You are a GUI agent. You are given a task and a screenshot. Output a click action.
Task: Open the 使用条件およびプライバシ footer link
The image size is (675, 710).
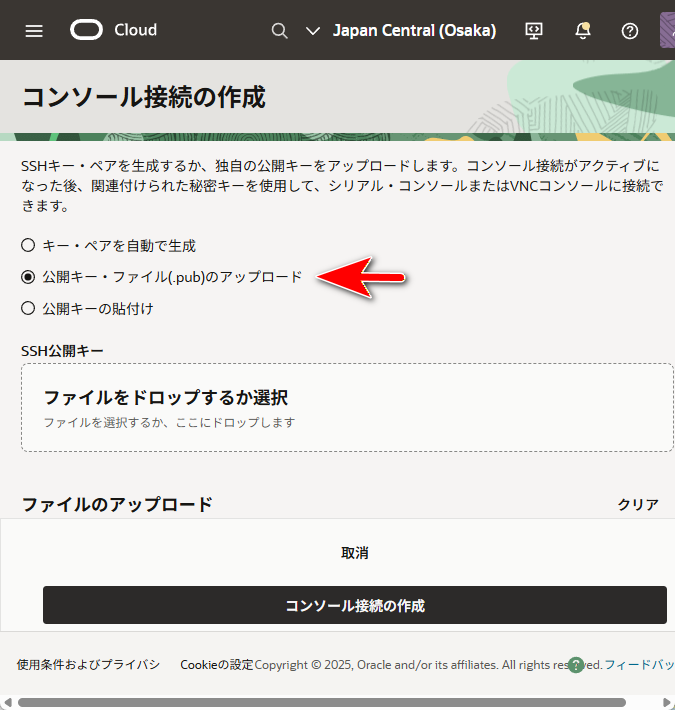(x=88, y=665)
